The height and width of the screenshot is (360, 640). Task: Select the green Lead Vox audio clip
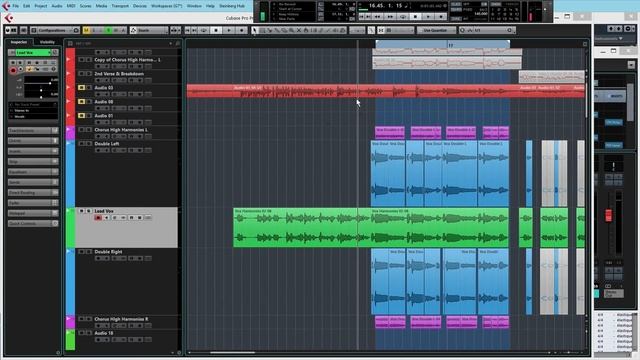[371, 228]
